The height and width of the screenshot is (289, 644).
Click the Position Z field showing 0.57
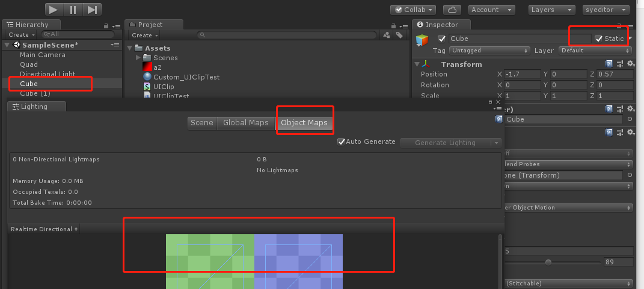pyautogui.click(x=615, y=74)
